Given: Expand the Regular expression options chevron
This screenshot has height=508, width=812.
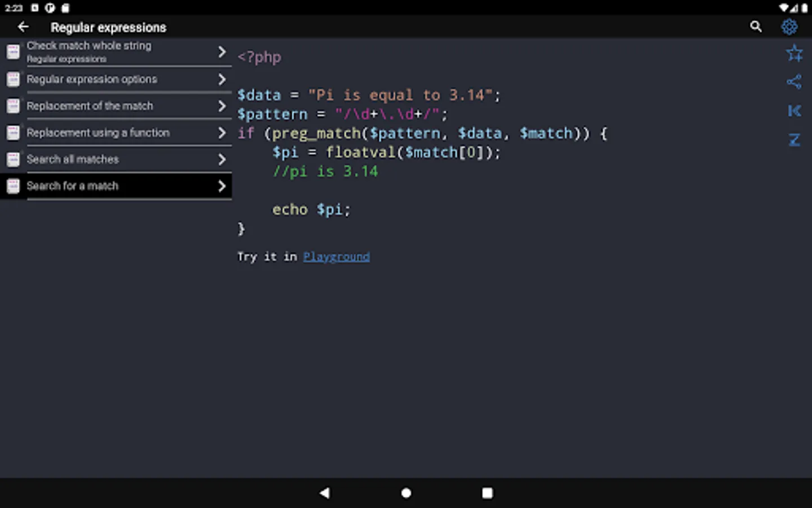Looking at the screenshot, I should pyautogui.click(x=222, y=79).
